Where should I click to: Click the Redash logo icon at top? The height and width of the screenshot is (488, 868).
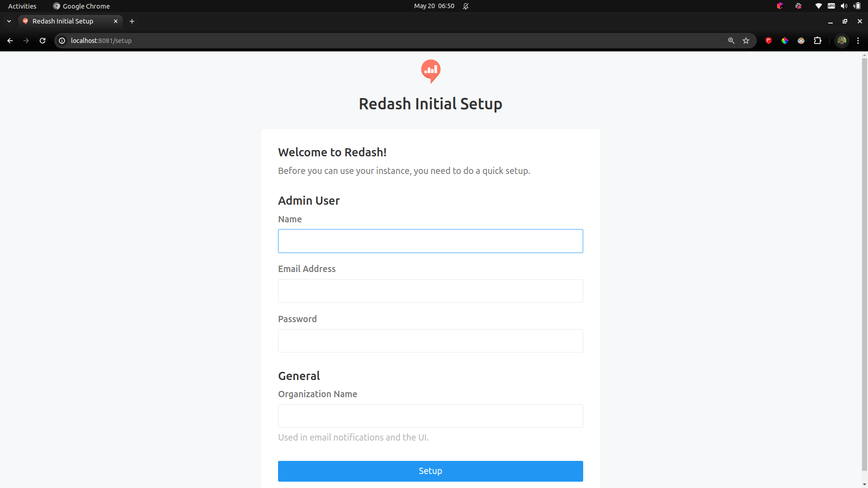[x=430, y=71]
